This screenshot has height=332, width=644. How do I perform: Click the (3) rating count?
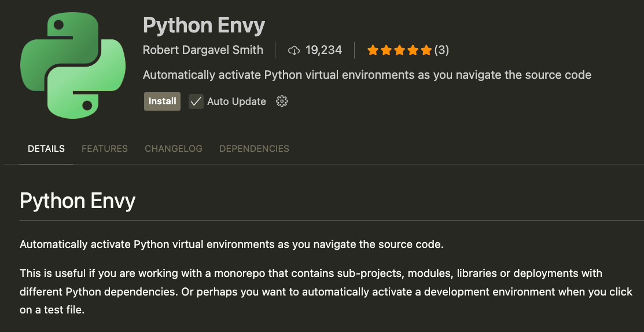tap(441, 50)
